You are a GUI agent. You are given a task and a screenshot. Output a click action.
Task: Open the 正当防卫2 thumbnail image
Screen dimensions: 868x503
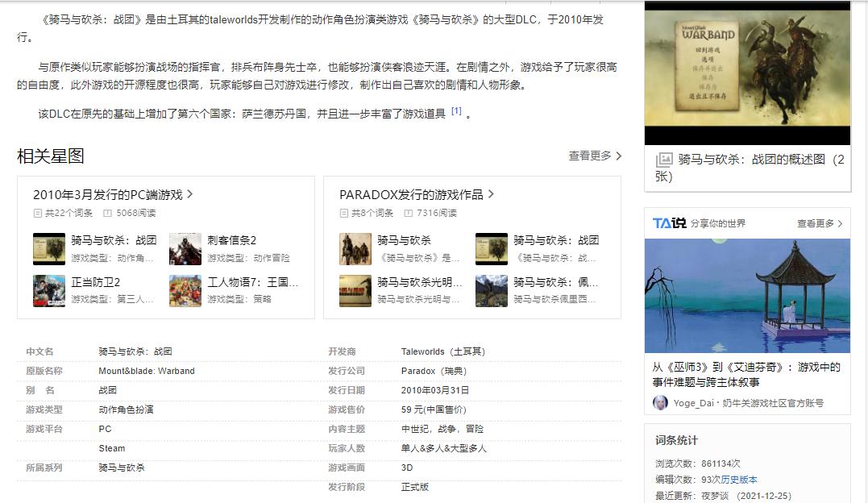[49, 291]
